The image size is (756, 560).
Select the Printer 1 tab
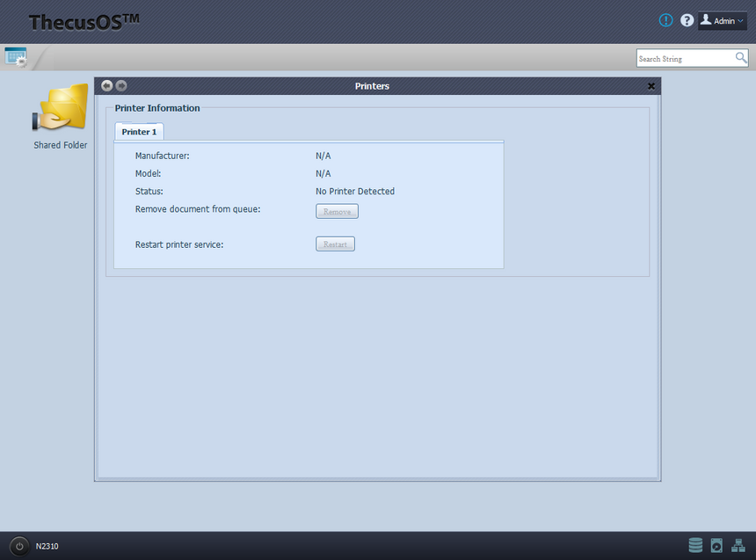(x=139, y=132)
